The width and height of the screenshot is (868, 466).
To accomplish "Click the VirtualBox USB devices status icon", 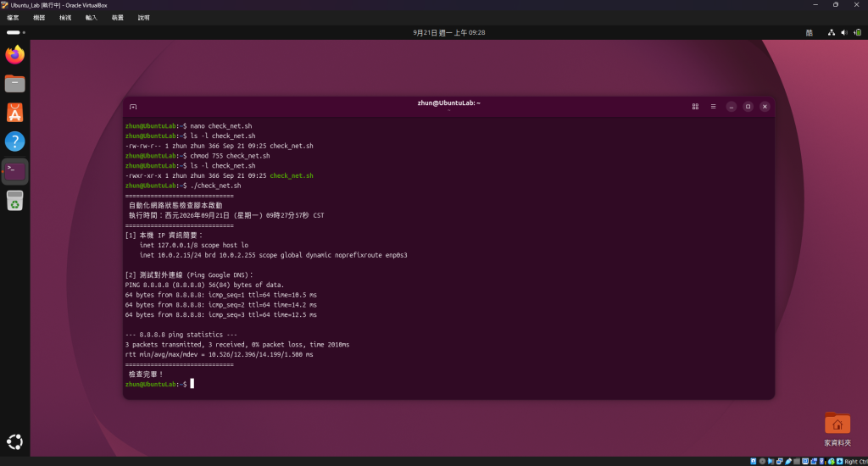I will click(788, 461).
